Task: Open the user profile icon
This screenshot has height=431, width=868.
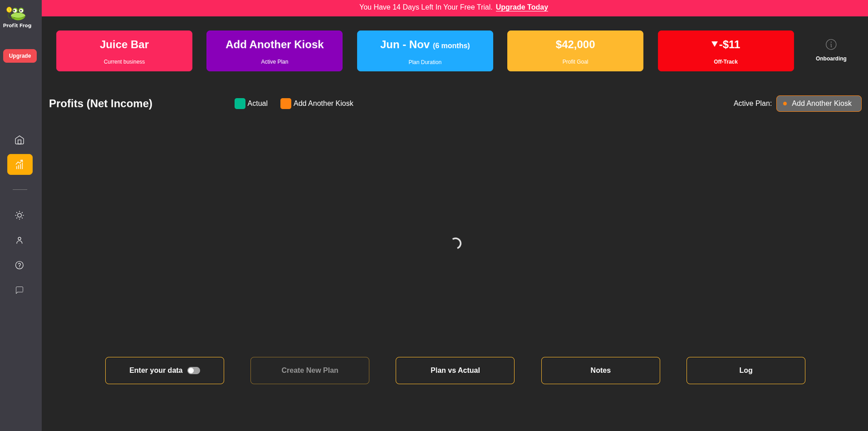Action: 20,240
